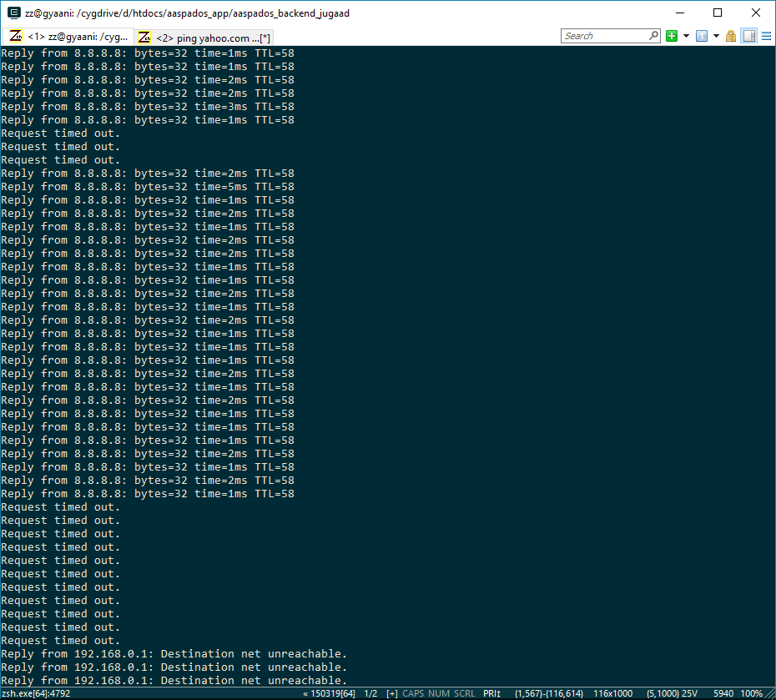Toggle the scrollbar visibility panel icon
The width and height of the screenshot is (776, 700).
(749, 36)
